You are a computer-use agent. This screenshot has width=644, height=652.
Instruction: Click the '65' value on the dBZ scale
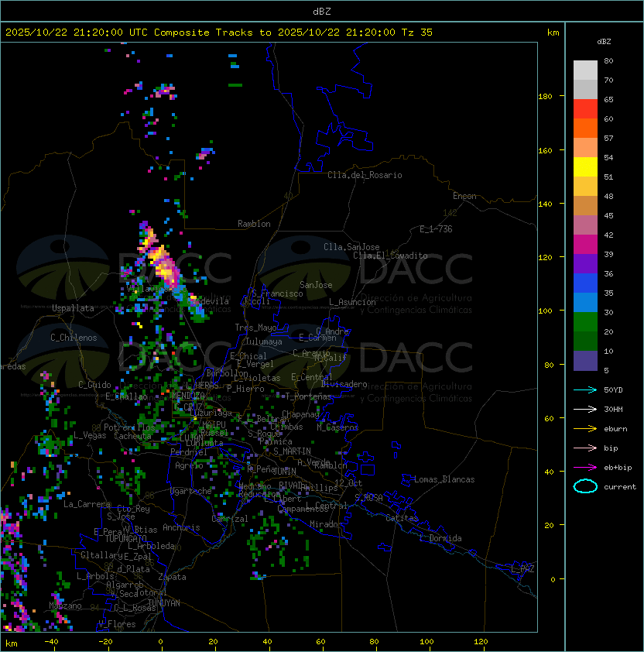point(608,99)
